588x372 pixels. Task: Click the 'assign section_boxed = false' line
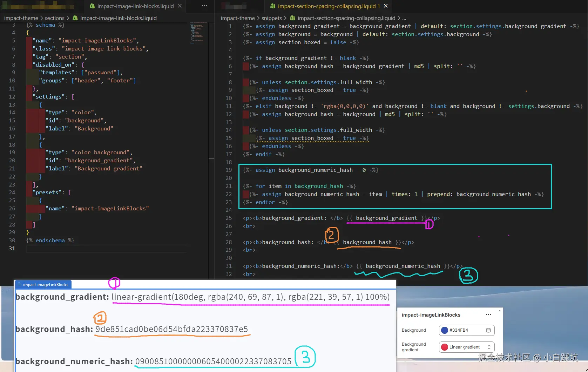pos(301,42)
